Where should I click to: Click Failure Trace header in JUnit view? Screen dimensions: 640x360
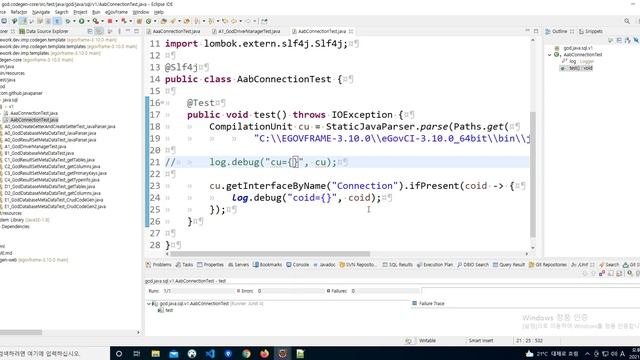click(428, 303)
